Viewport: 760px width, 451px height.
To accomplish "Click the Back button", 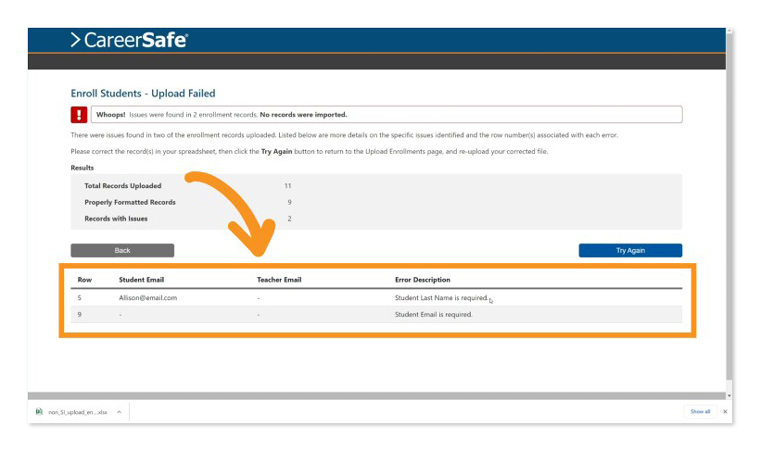I will pyautogui.click(x=122, y=250).
